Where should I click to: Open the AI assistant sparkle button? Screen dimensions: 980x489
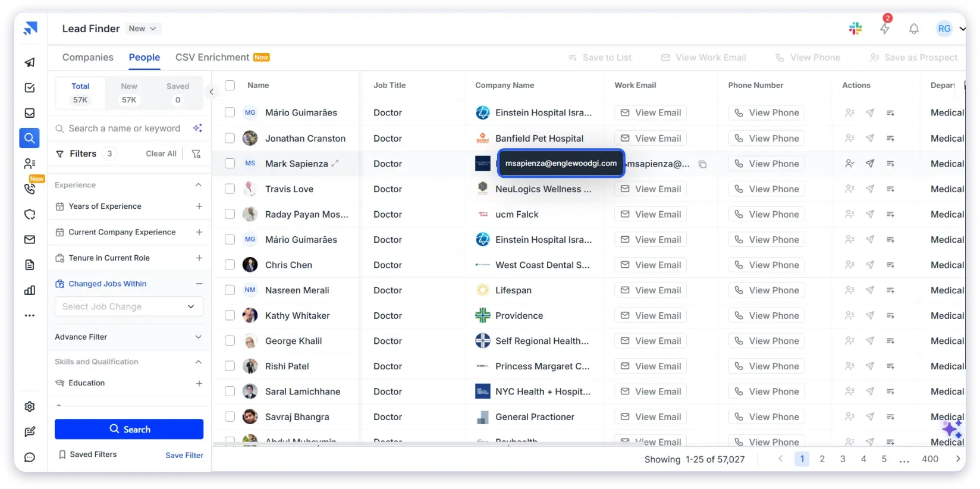coord(952,428)
